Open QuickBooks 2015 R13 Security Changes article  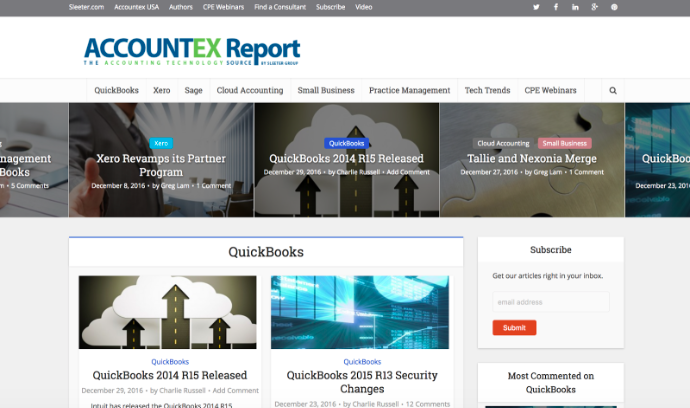coord(362,382)
